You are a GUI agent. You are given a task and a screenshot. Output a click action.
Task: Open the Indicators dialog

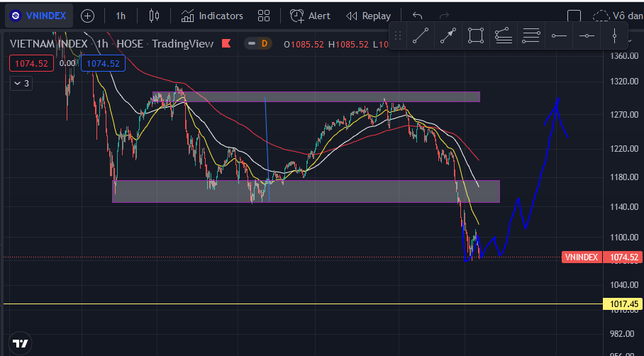pos(212,16)
